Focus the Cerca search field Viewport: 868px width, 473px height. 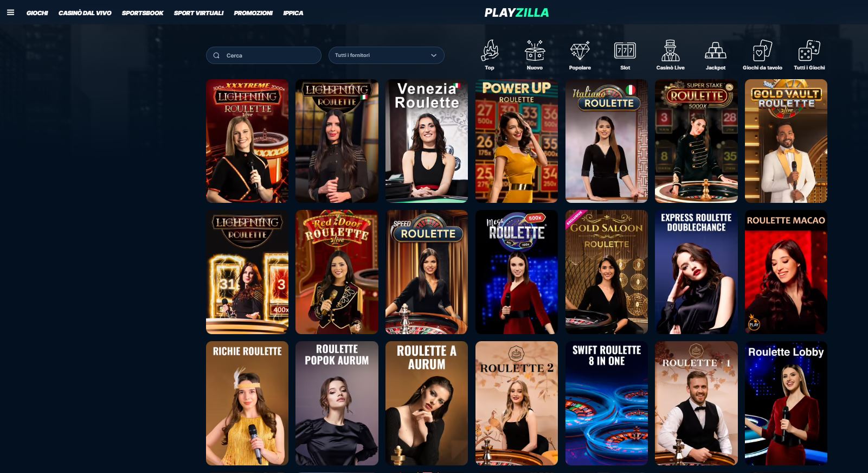pos(263,55)
